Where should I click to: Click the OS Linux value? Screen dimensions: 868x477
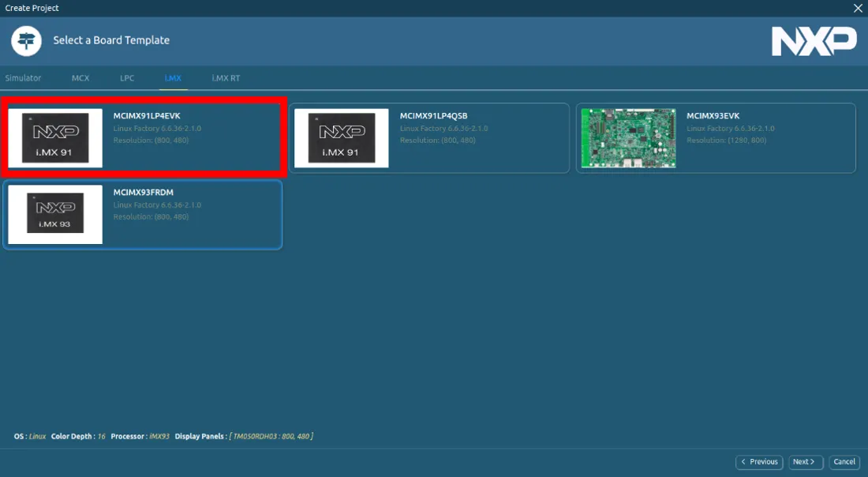(x=38, y=437)
